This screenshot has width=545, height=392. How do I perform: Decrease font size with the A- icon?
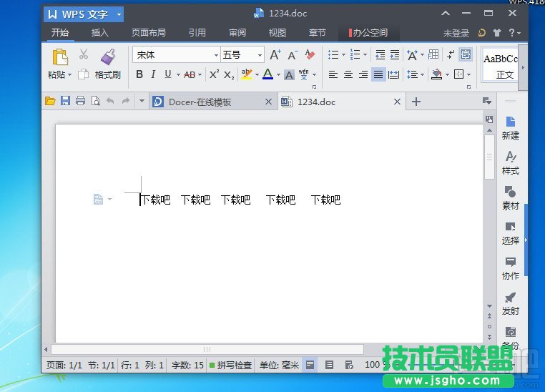tap(293, 55)
